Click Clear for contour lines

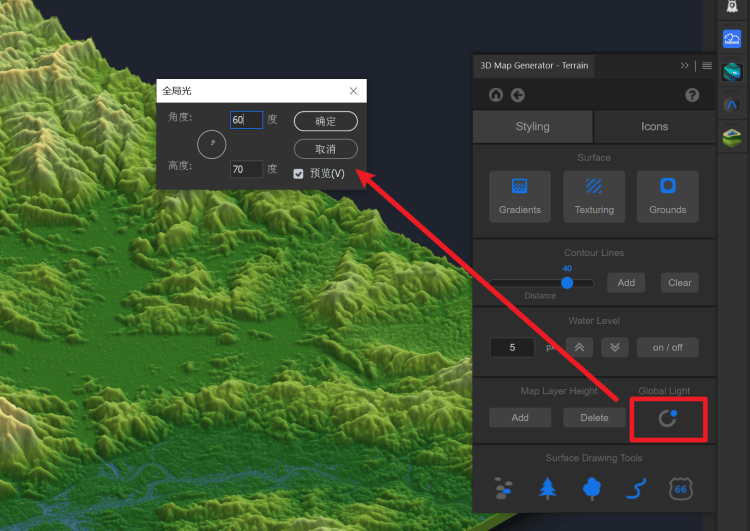click(x=679, y=283)
